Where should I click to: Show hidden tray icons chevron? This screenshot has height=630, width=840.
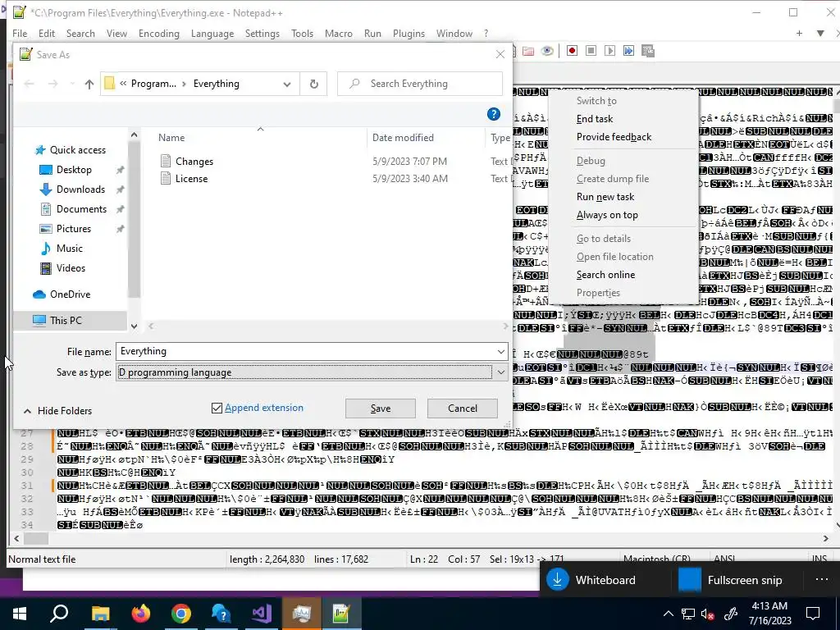point(668,614)
